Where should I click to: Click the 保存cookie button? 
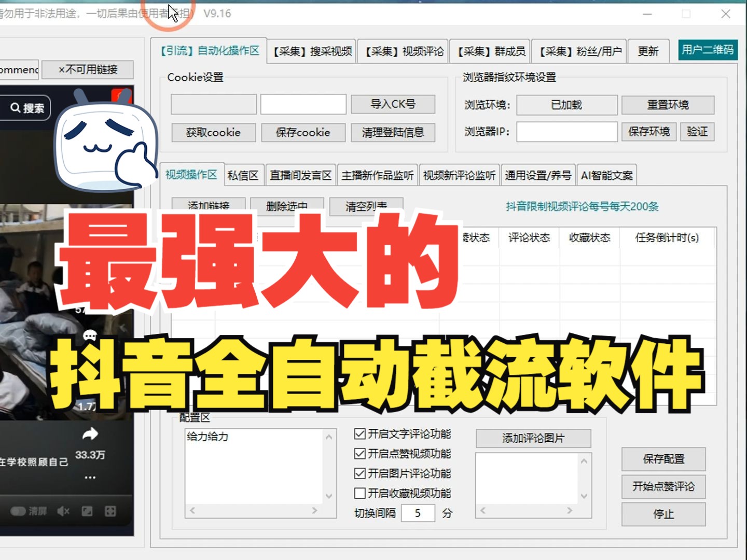(x=303, y=132)
